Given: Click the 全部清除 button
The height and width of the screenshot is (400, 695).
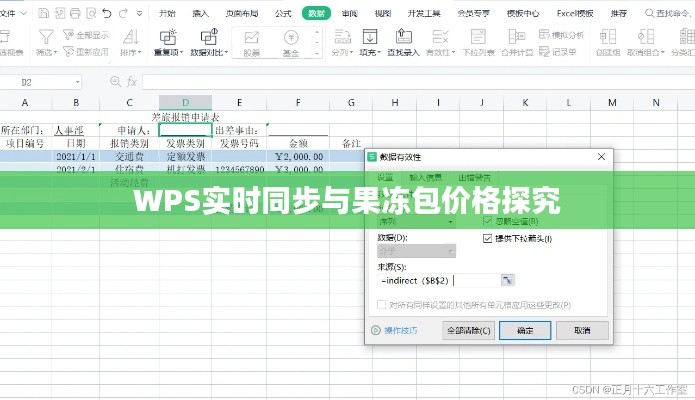Looking at the screenshot, I should (x=469, y=330).
